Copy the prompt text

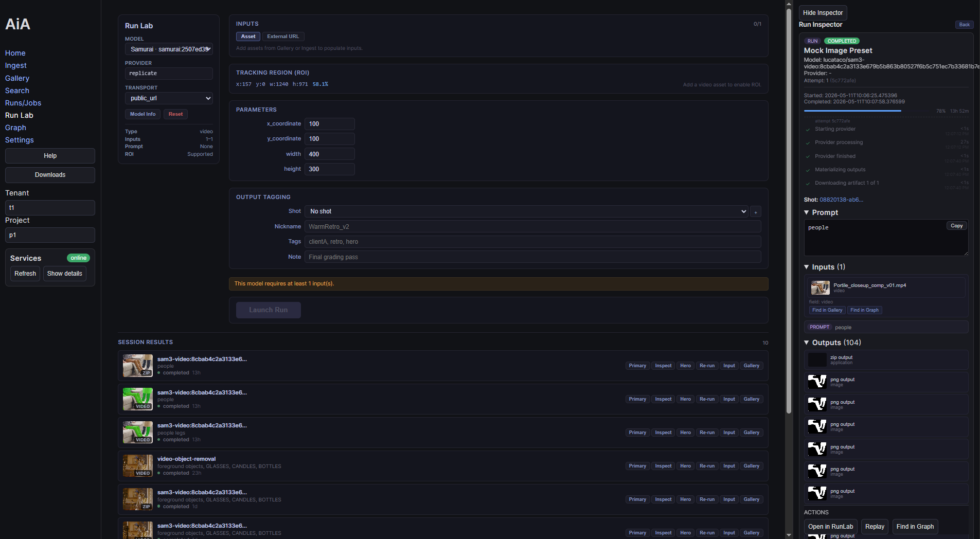click(956, 226)
